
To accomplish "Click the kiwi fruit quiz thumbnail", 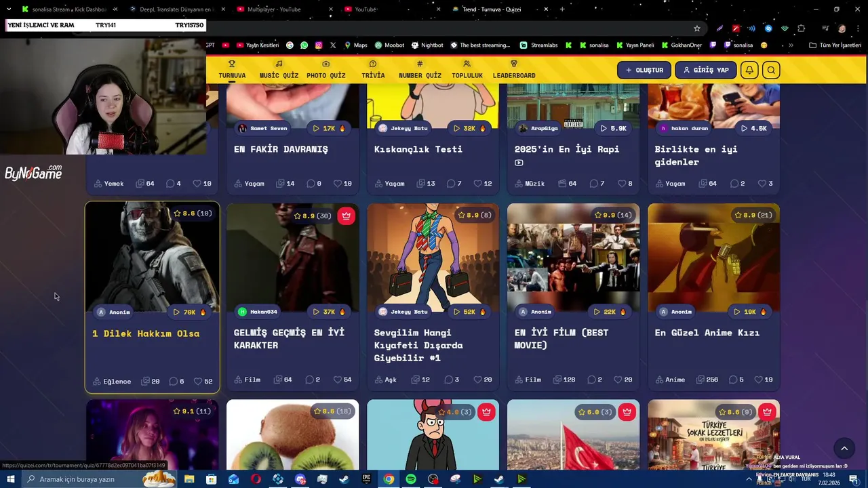I will [292, 434].
